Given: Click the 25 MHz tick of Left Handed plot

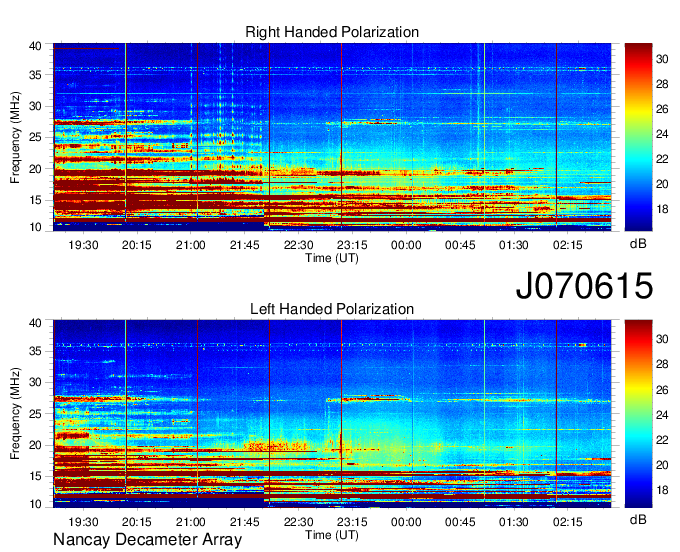Looking at the screenshot, I should (35, 414).
